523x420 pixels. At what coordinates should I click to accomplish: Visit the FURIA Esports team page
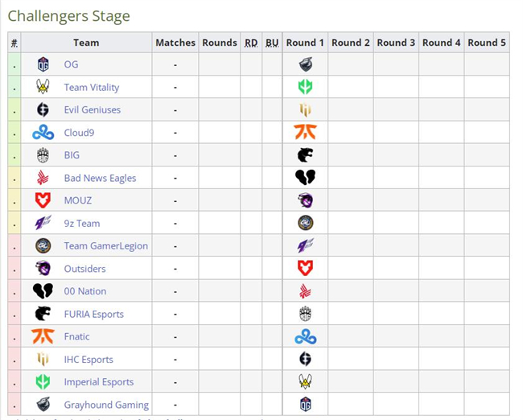tap(93, 315)
